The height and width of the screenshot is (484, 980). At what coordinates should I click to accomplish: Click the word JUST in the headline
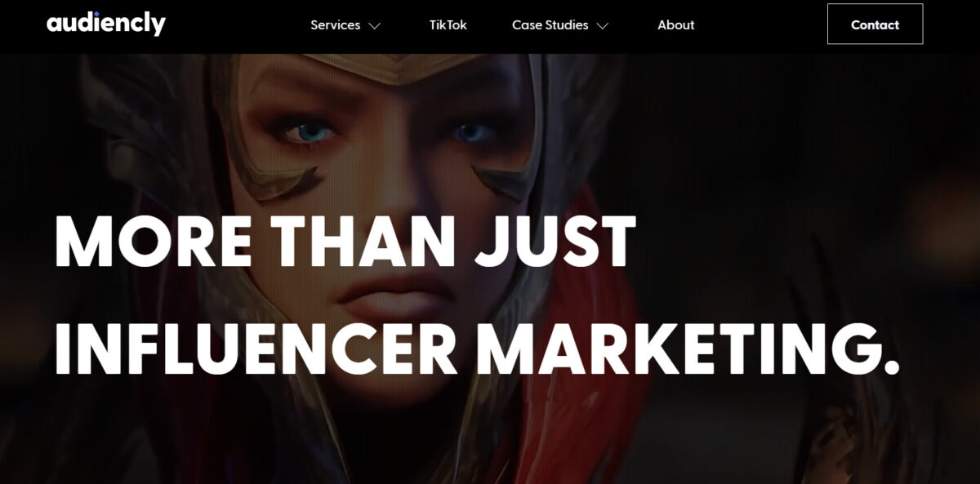coord(556,242)
